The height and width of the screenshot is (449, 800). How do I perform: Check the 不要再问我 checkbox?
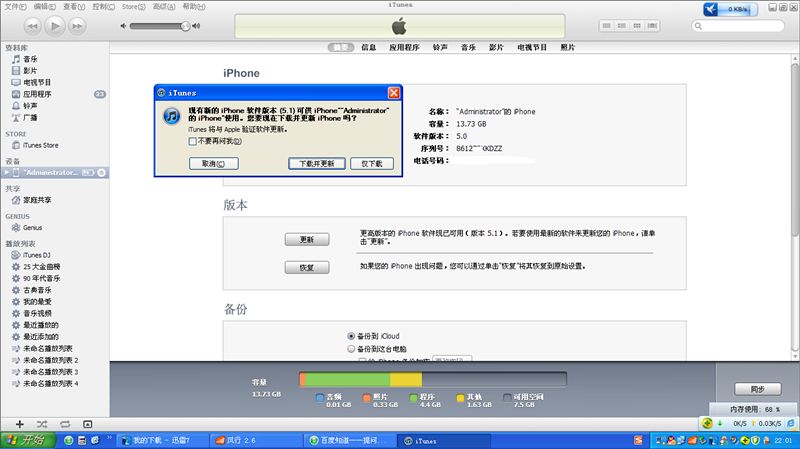pyautogui.click(x=192, y=141)
